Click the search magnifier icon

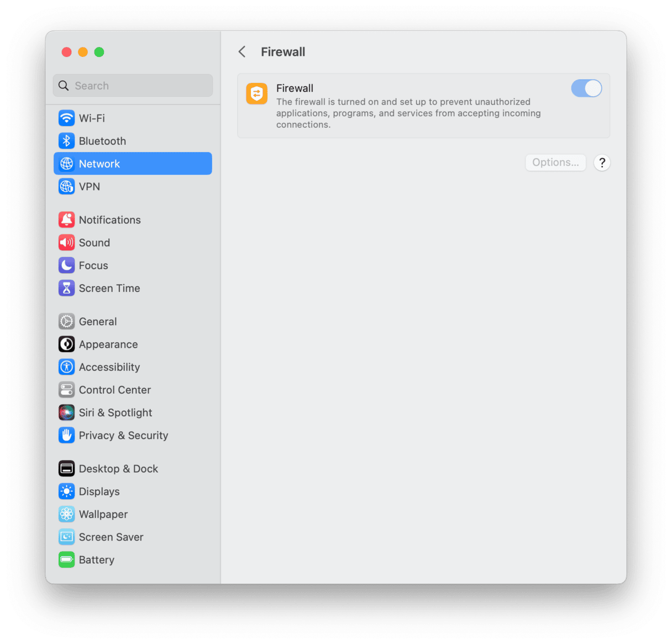[64, 86]
